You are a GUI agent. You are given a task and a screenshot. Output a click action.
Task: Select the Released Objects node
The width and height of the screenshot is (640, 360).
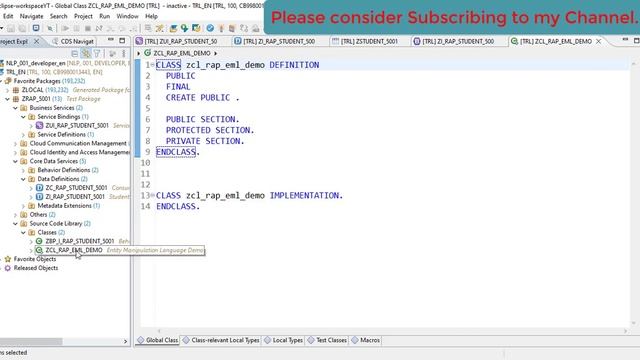point(36,268)
